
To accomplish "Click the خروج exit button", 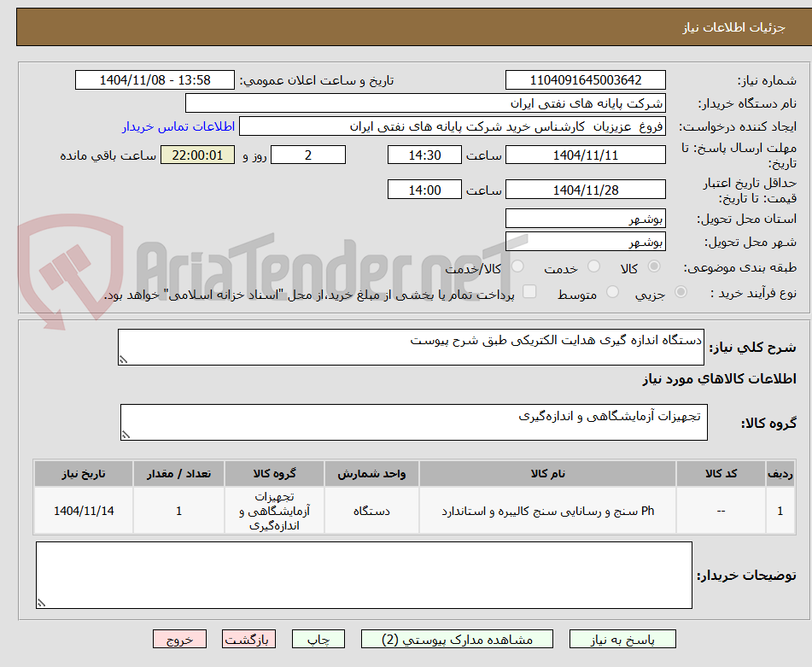I will 179,639.
